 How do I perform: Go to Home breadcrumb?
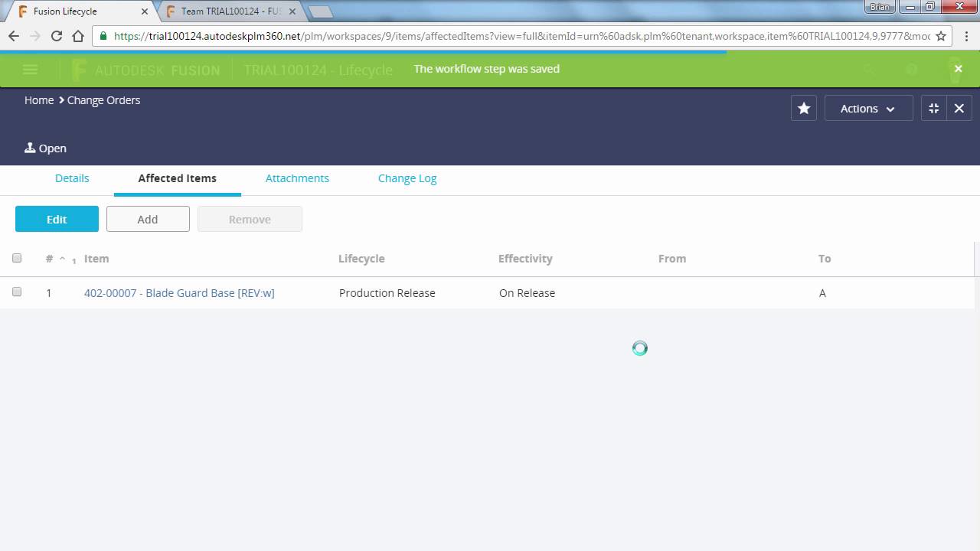tap(39, 100)
